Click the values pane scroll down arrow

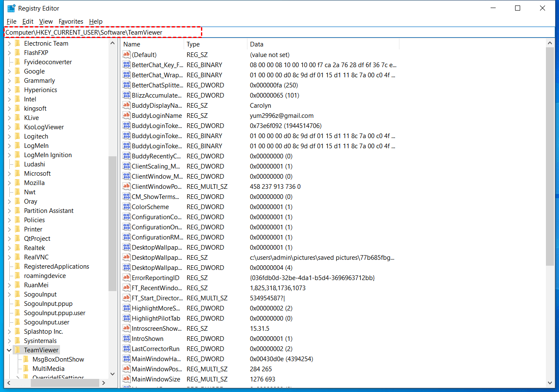[x=550, y=383]
